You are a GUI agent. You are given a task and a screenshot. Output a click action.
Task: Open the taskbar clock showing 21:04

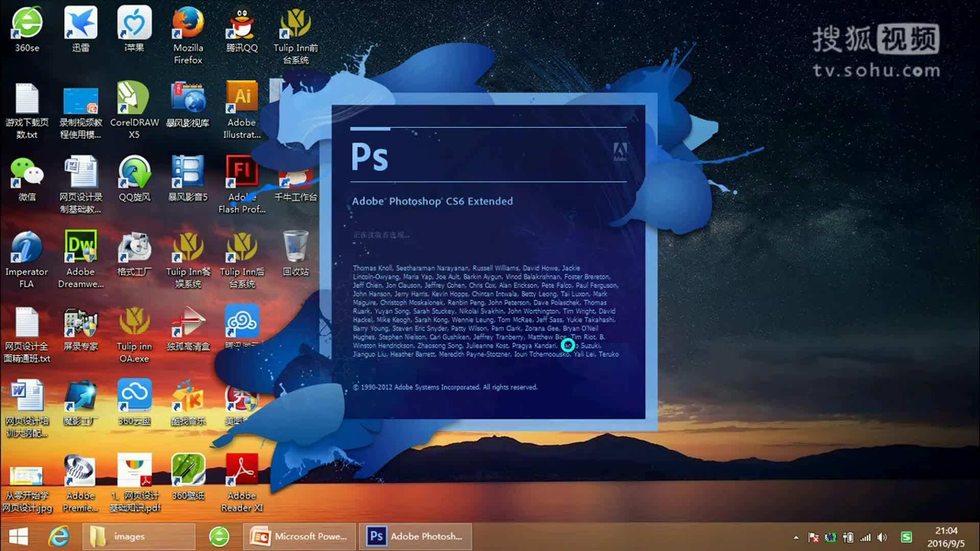coord(946,537)
